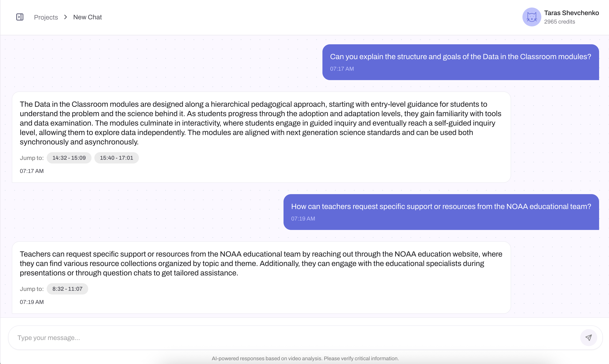Open the cat avatar profile icon
This screenshot has height=364, width=609.
click(x=532, y=17)
